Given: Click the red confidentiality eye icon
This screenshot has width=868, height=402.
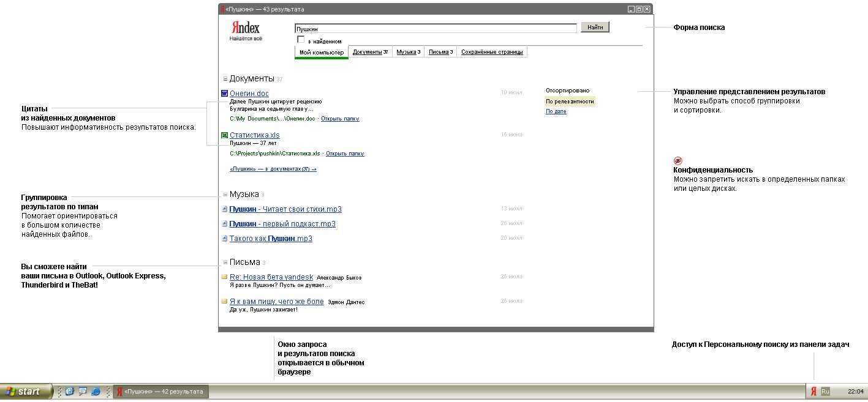Looking at the screenshot, I should [677, 160].
